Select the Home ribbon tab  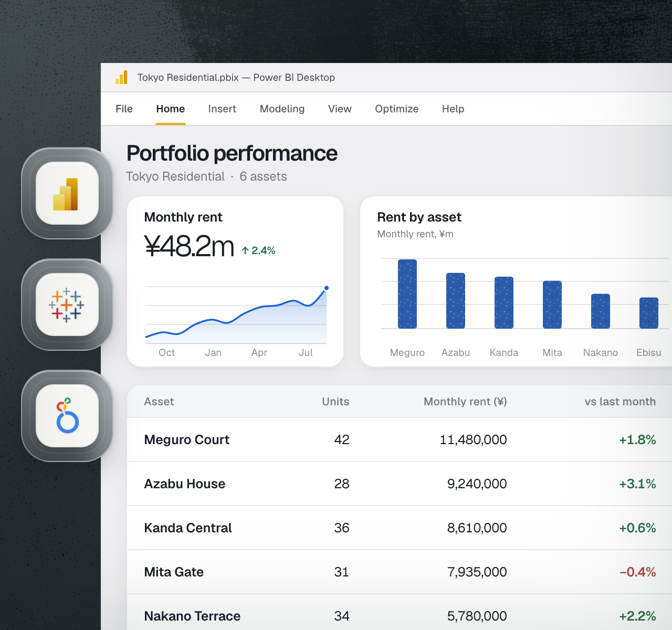[171, 109]
